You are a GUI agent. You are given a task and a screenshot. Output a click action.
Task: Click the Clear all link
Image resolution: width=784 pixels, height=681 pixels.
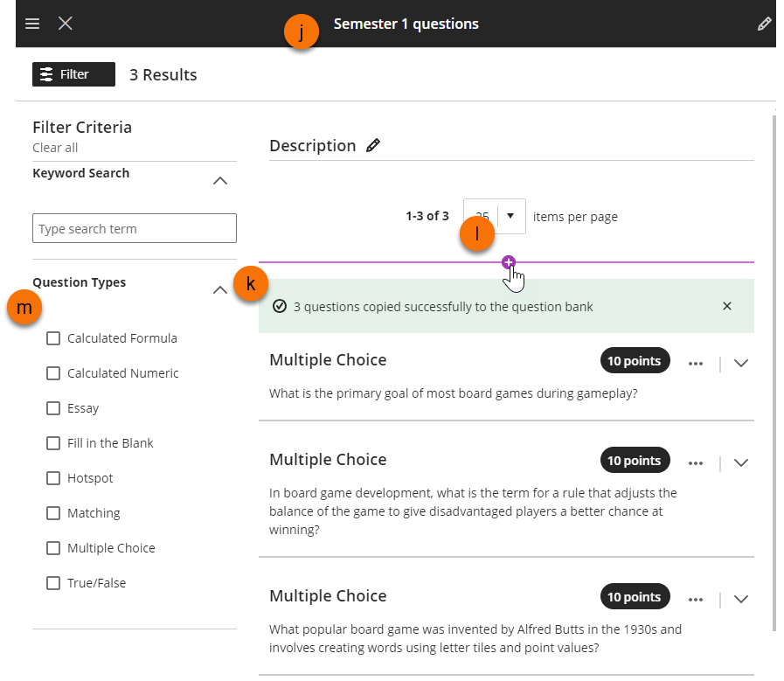[55, 148]
